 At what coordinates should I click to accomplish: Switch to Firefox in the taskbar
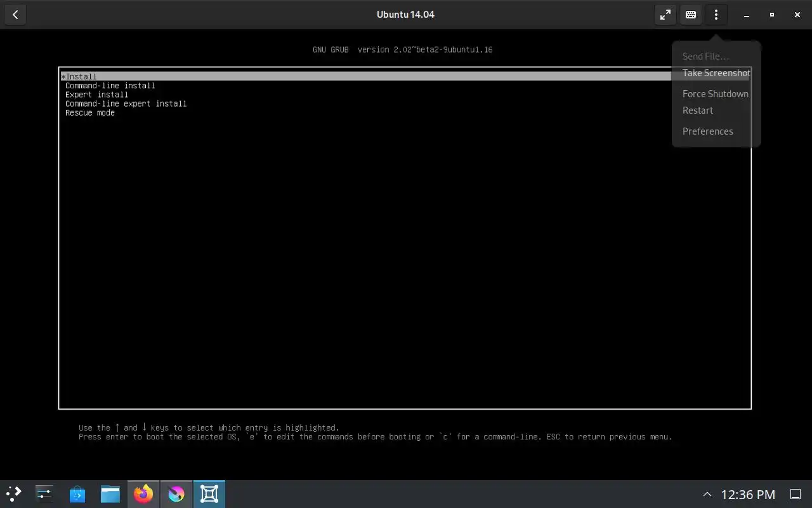pyautogui.click(x=143, y=494)
